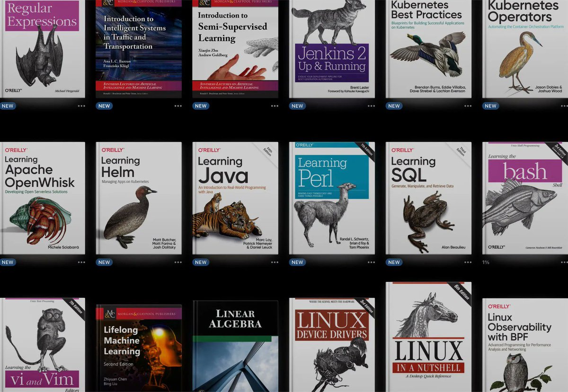
Task: Open the Learning Apache OpenWhisk book
Action: tap(43, 198)
